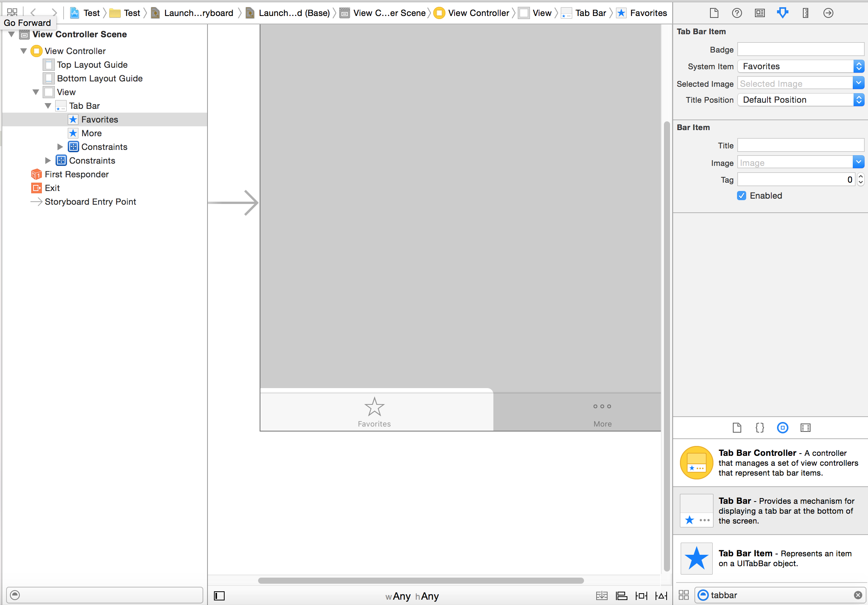This screenshot has height=605, width=868.
Task: Select More tab bar item in hierarchy
Action: pos(92,133)
